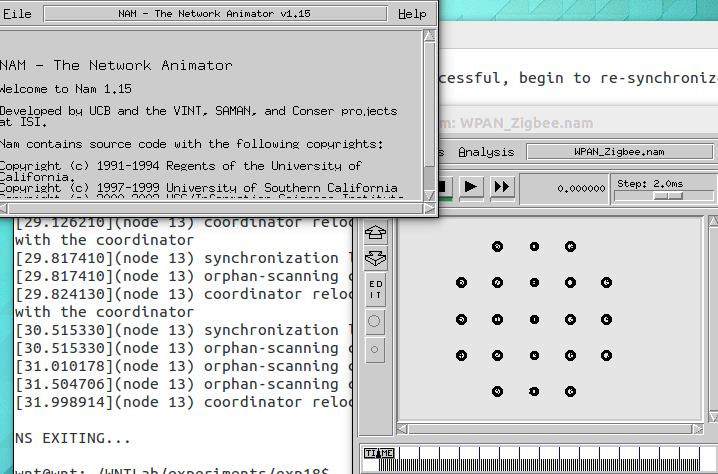Click the leftmost node in the second row

pyautogui.click(x=462, y=283)
